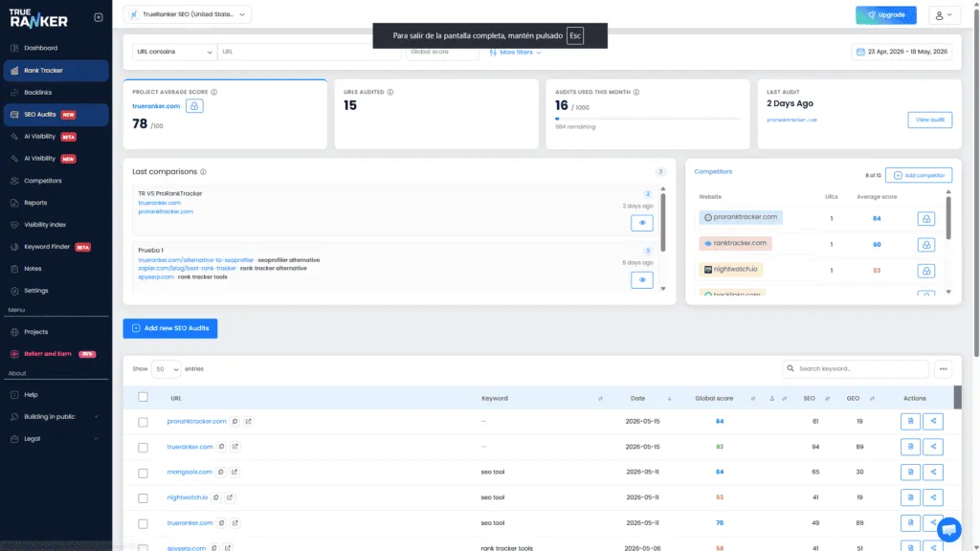Open the chat support bubble

[x=948, y=530]
